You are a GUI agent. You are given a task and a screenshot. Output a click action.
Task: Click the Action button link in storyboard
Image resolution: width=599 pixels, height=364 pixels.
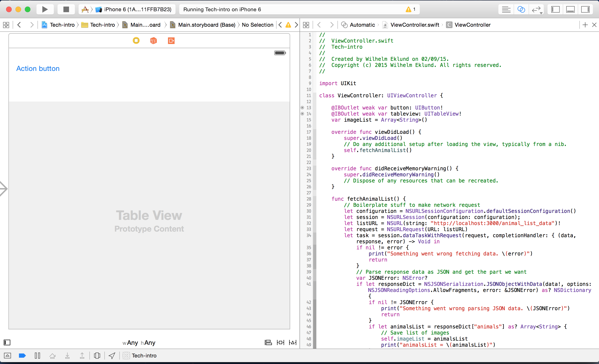(x=38, y=69)
